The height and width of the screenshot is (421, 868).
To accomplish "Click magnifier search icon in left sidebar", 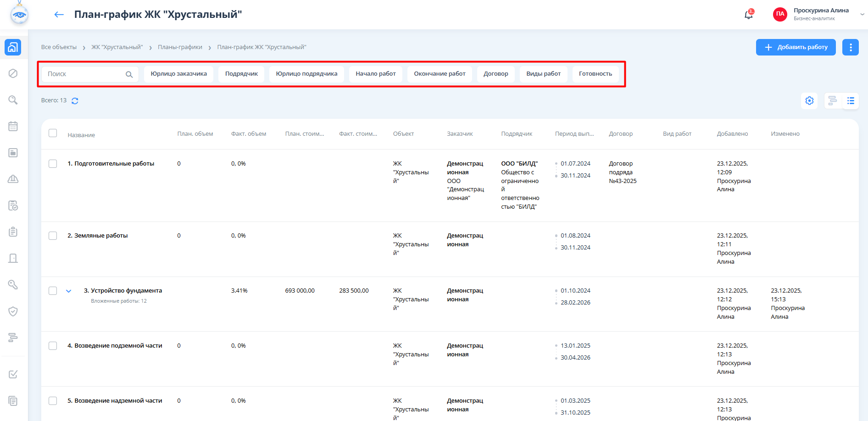I will [13, 100].
